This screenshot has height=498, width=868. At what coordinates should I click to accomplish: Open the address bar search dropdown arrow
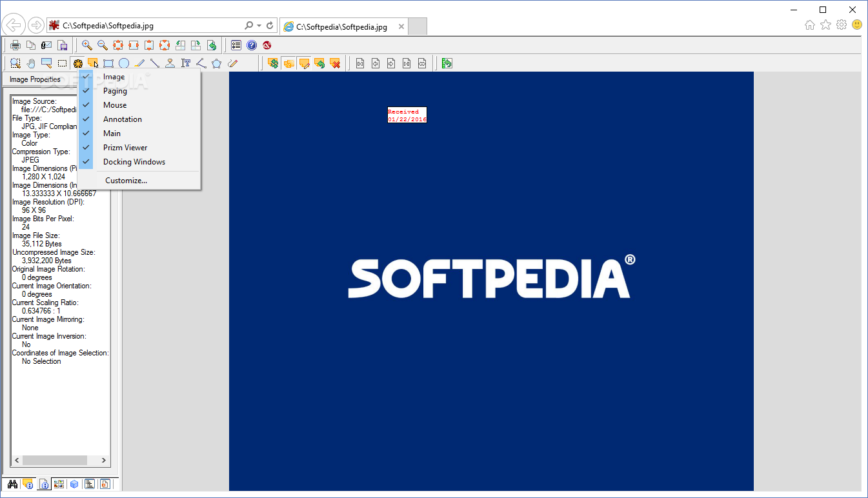click(259, 26)
